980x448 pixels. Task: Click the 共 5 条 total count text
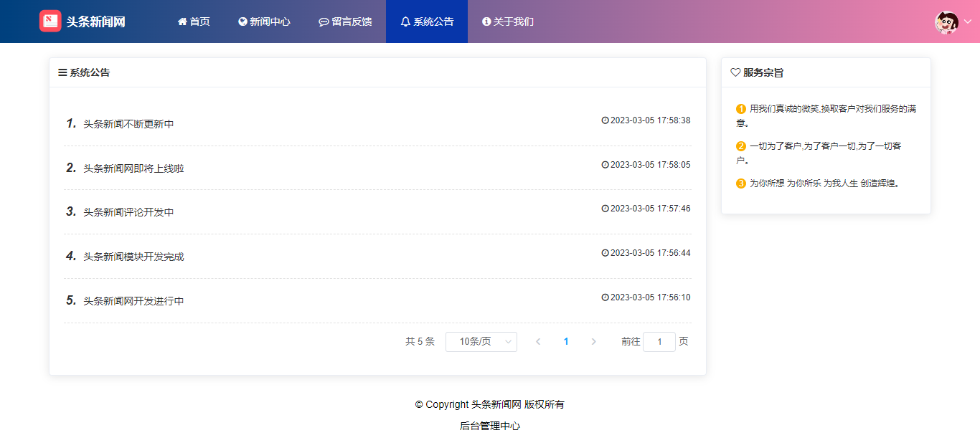(420, 342)
